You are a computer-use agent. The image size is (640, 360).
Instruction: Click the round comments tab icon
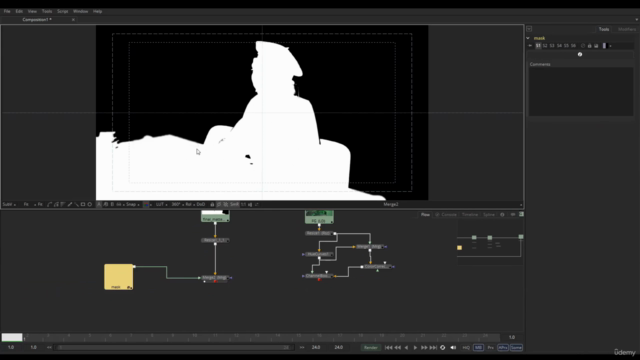pos(580,54)
